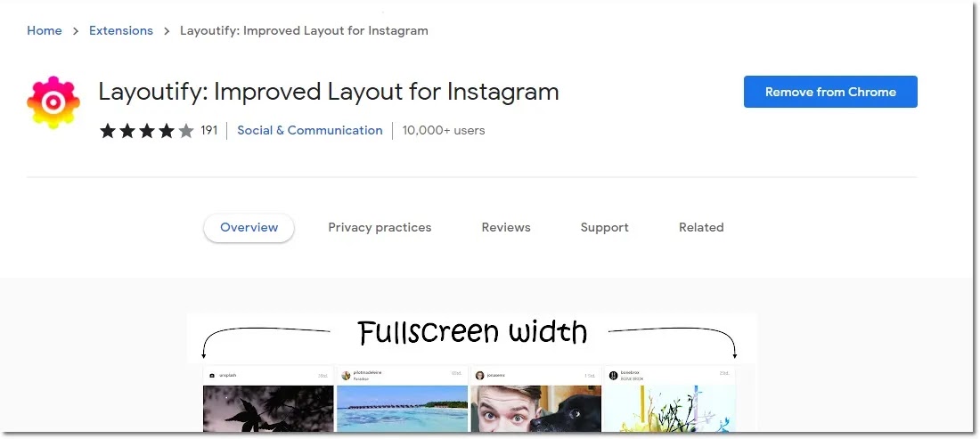Switch to the Support tab
Image resolution: width=980 pixels, height=439 pixels.
604,227
